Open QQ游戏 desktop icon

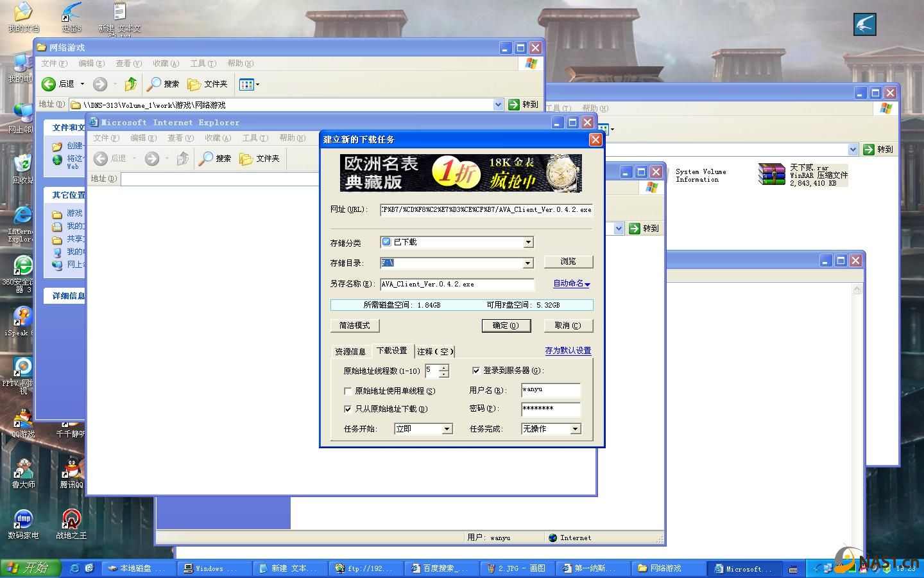click(23, 424)
